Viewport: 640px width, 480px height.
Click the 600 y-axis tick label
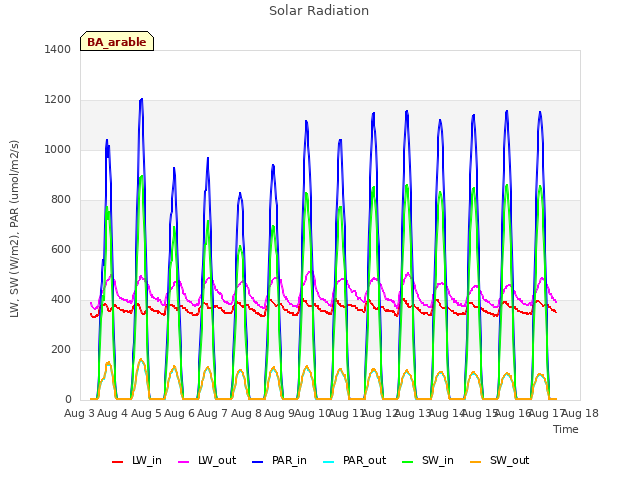[x=61, y=250]
